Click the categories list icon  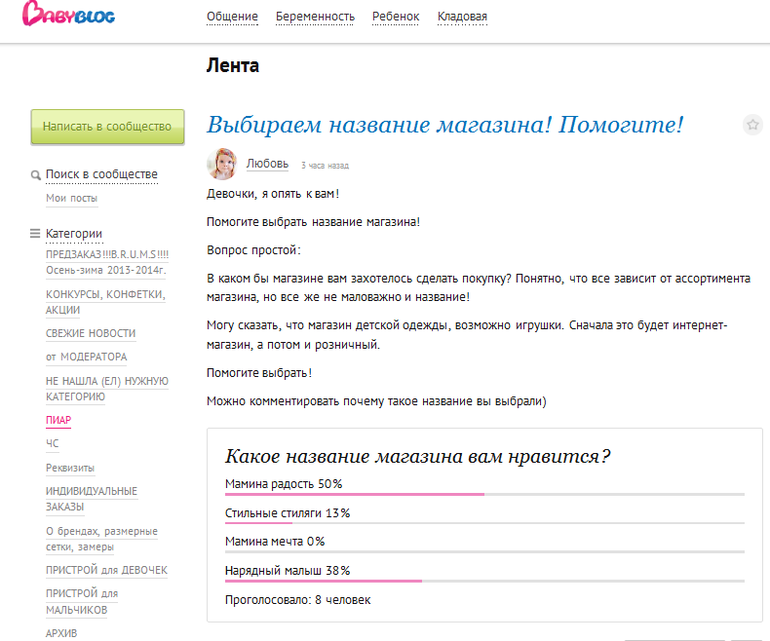tap(36, 234)
